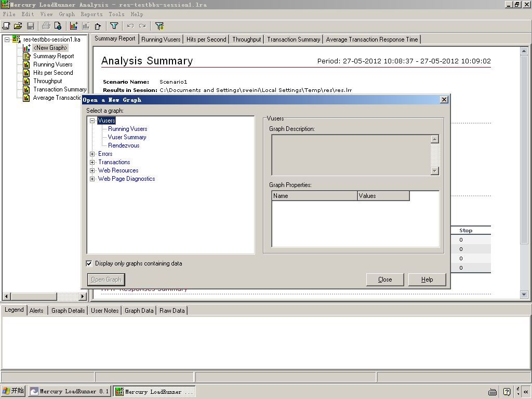Open the Transaction Summary tab
The image size is (532, 399).
pos(294,39)
